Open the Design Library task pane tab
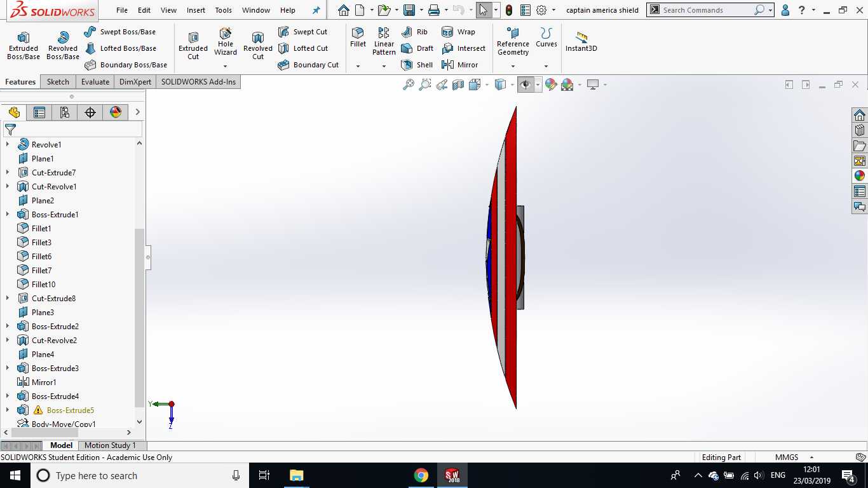The width and height of the screenshot is (868, 488). (860, 130)
